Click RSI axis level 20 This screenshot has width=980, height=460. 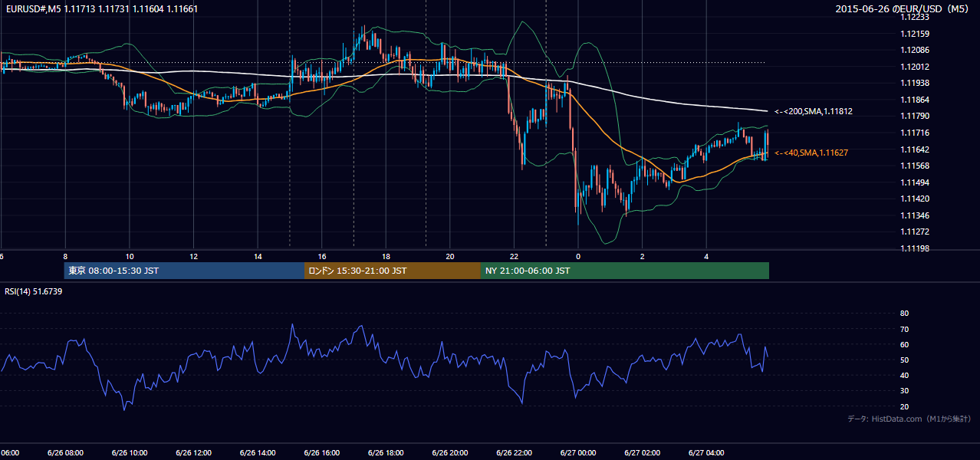point(904,406)
